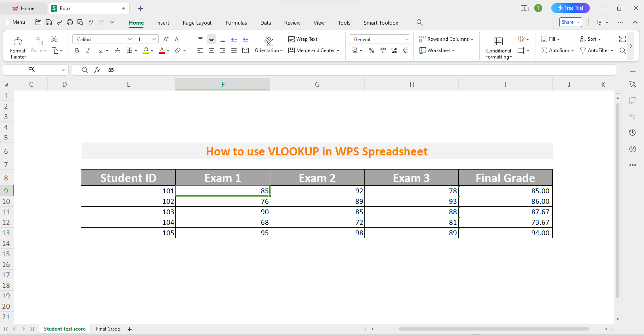Open a new tab with plus button

tap(141, 8)
